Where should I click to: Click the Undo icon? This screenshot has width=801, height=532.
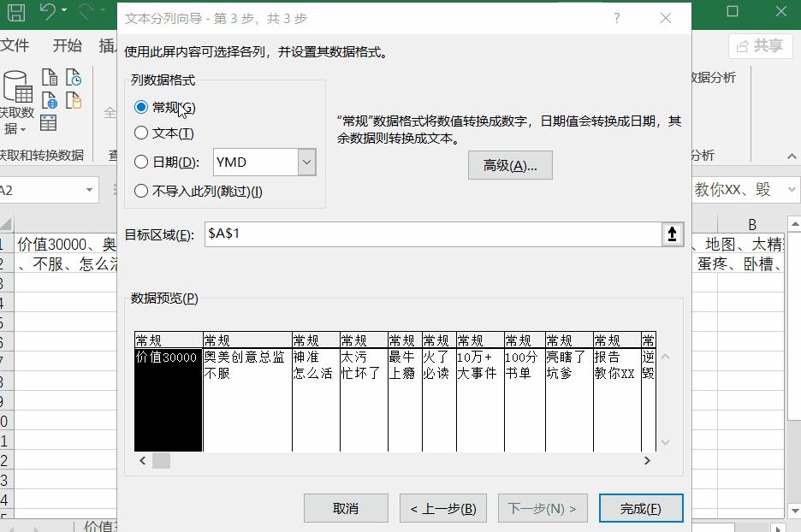(47, 12)
